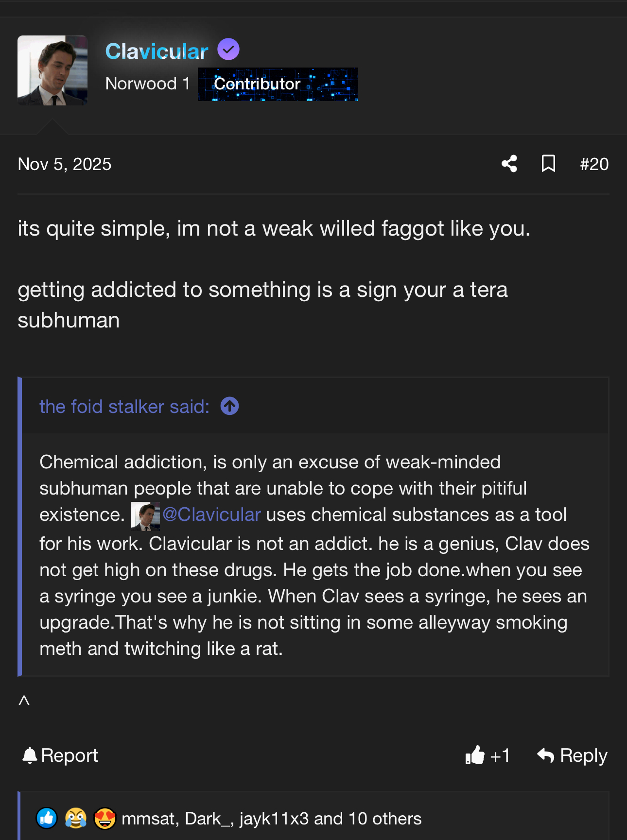Viewport: 627px width, 840px height.
Task: Click the verified checkmark badge
Action: [x=228, y=50]
